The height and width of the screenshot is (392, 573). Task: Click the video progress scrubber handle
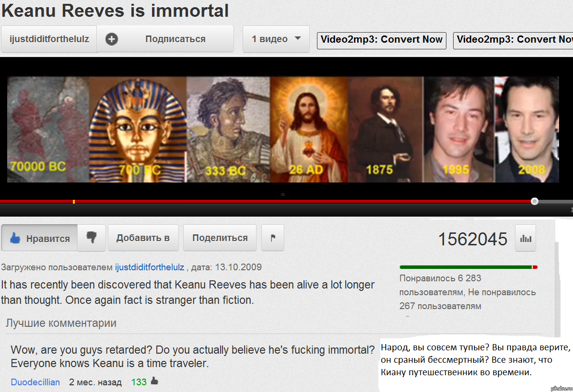coord(534,201)
